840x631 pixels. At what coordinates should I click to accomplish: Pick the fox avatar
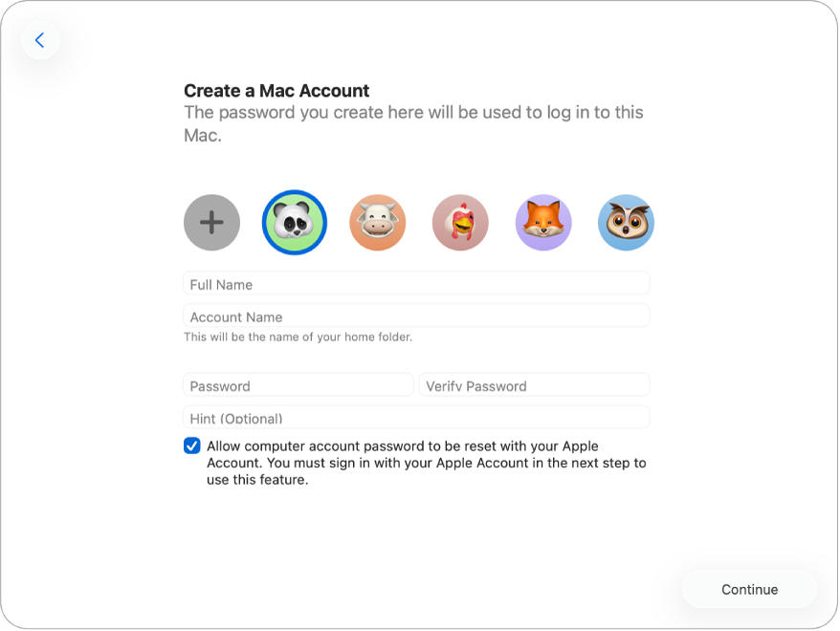(x=542, y=222)
